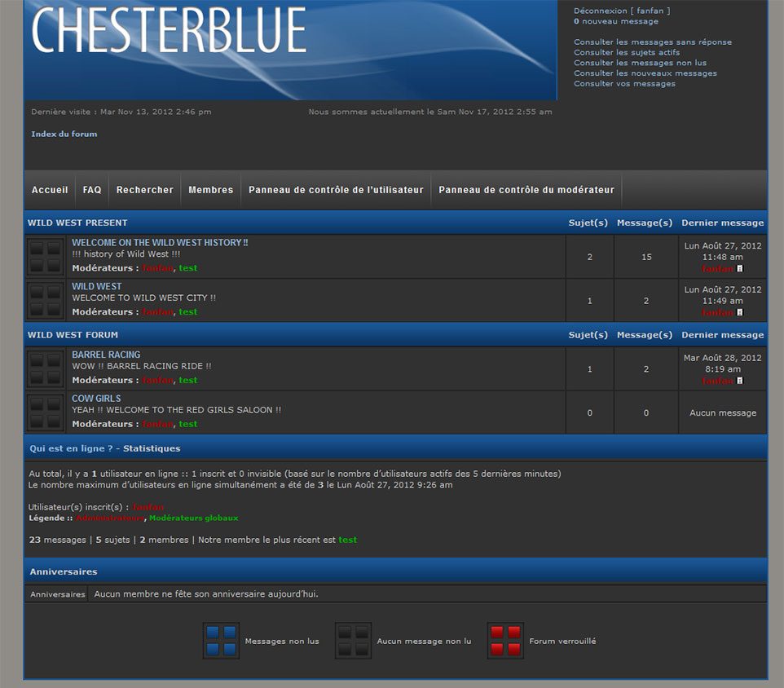Open 'Consulter les messages sans réponse' link
Viewport: 784px width, 688px height.
point(652,42)
